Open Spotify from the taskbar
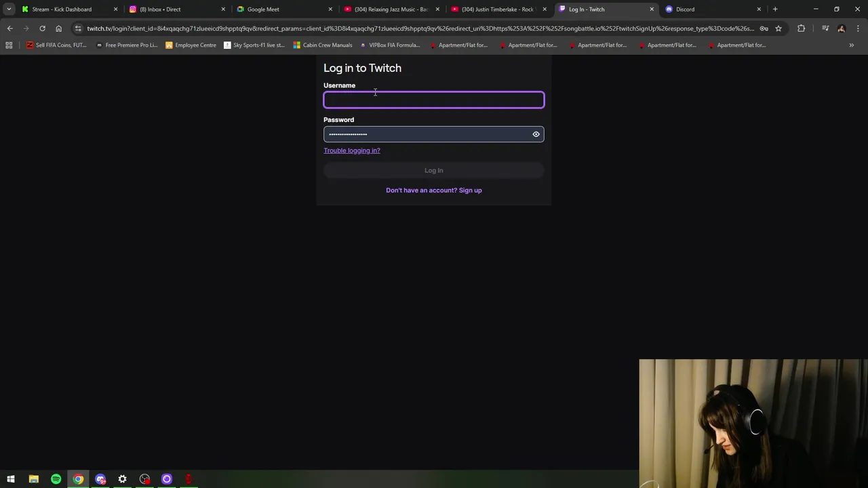868x488 pixels. click(56, 479)
